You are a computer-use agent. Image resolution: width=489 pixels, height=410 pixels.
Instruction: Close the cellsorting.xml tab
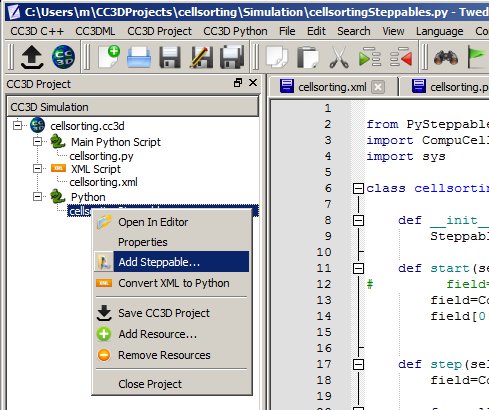click(x=378, y=87)
